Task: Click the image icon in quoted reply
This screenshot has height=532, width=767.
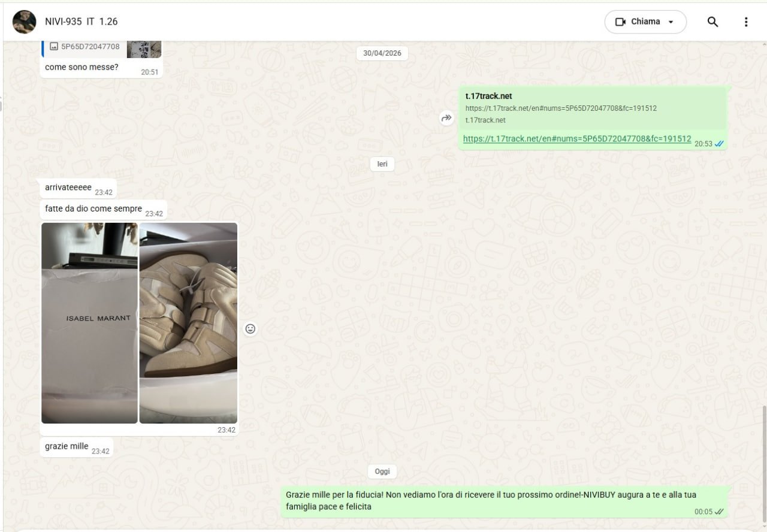Action: (x=54, y=46)
